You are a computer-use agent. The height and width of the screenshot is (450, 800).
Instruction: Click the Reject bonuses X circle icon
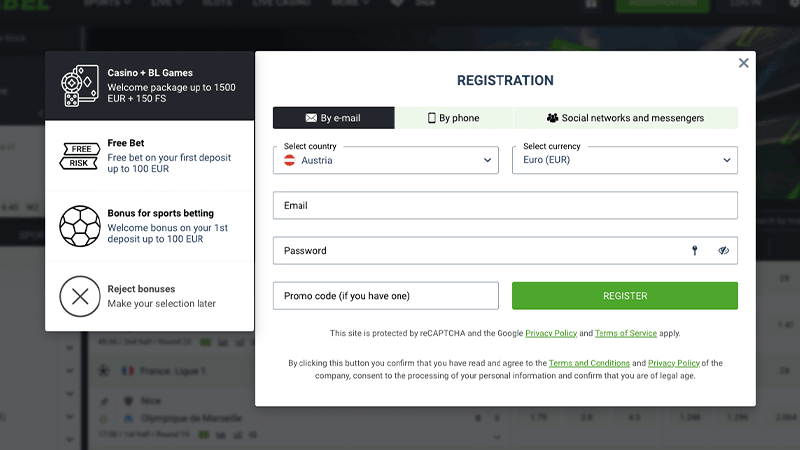click(80, 296)
